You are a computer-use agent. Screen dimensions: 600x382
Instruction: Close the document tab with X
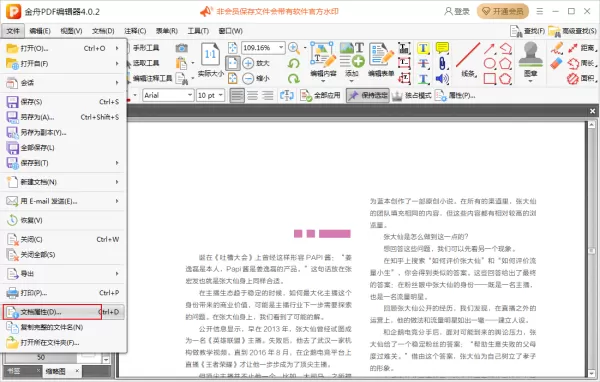(x=592, y=111)
